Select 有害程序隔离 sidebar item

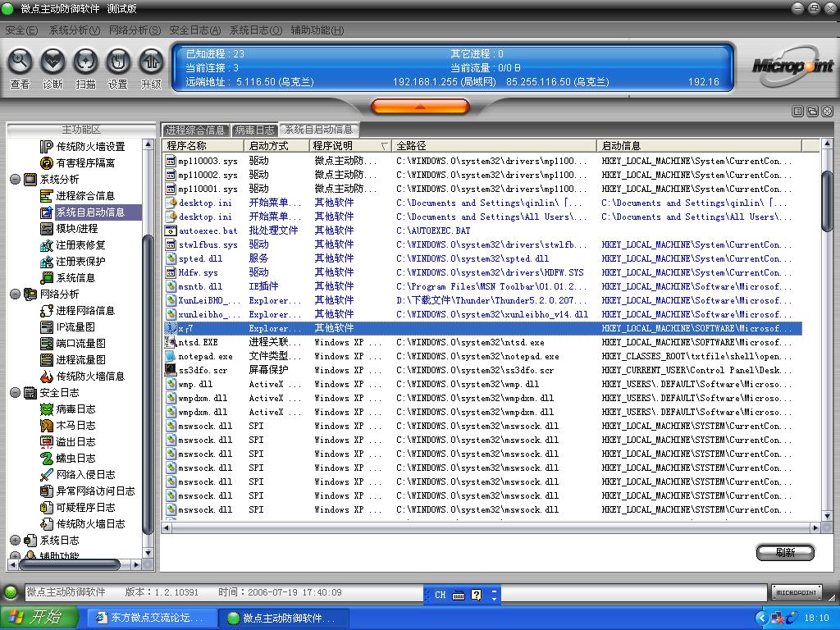click(x=85, y=163)
